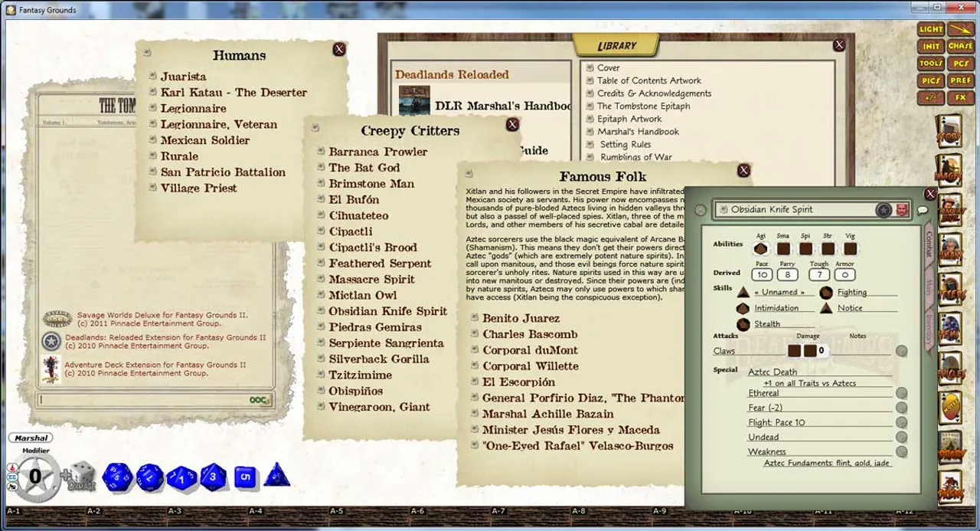
Task: Open Obsidian Knife Spirit in Creepy Critters
Action: click(387, 311)
